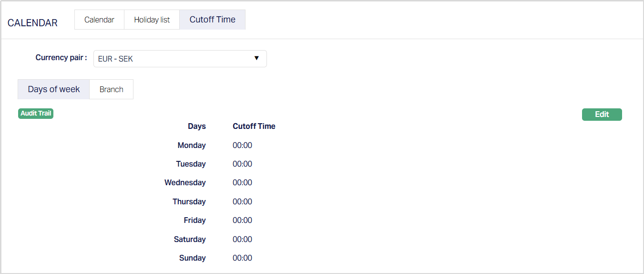Click the Days column header

pos(196,126)
